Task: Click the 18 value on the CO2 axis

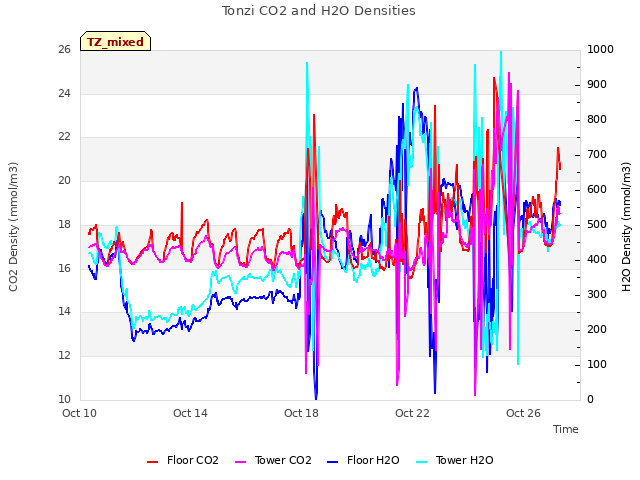Action: [x=64, y=224]
